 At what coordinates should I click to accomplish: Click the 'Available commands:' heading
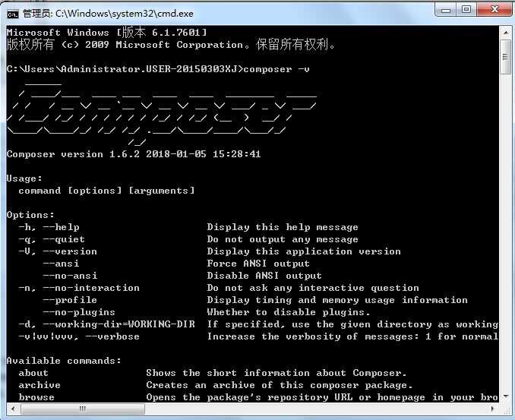pyautogui.click(x=64, y=361)
